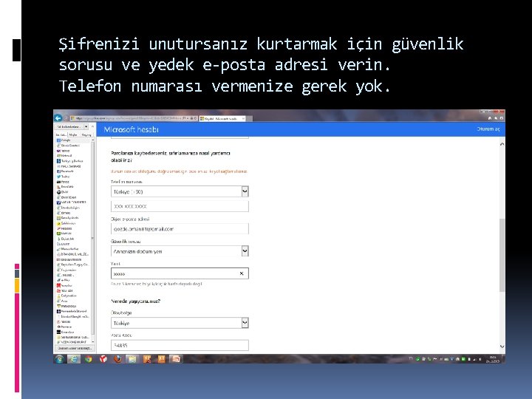Click the favorites list scroll-up arrow
The image size is (532, 399).
click(92, 140)
